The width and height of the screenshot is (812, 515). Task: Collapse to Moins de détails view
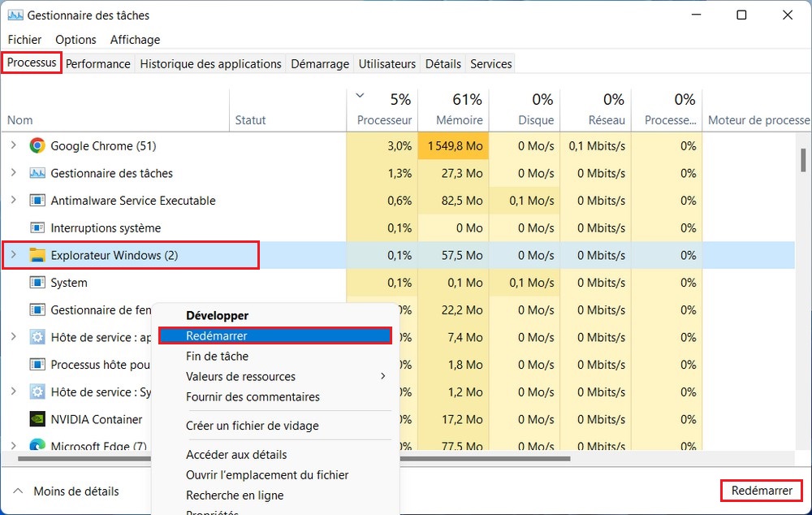[76, 491]
